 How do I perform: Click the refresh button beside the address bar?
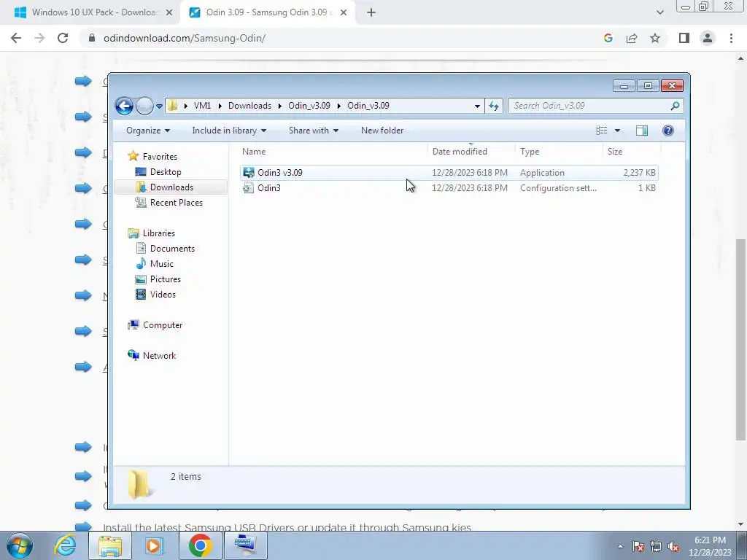494,106
